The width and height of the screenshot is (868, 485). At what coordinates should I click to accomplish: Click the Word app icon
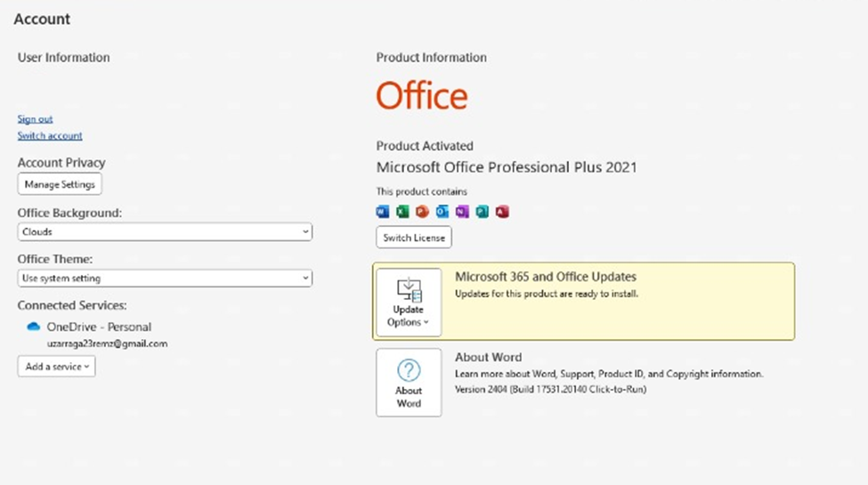click(x=383, y=212)
